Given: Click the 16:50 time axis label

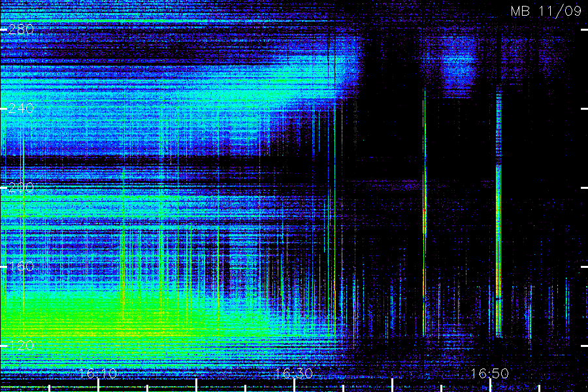Looking at the screenshot, I should (x=490, y=373).
